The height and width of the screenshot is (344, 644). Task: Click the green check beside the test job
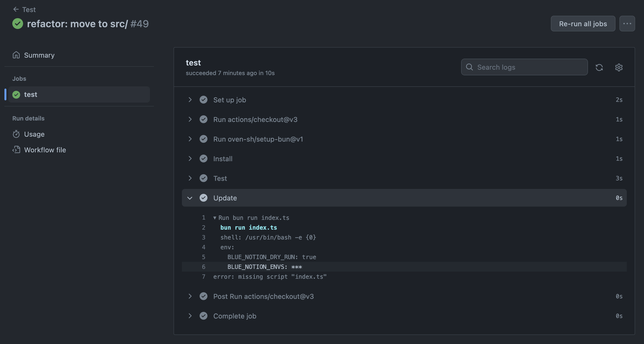16,94
